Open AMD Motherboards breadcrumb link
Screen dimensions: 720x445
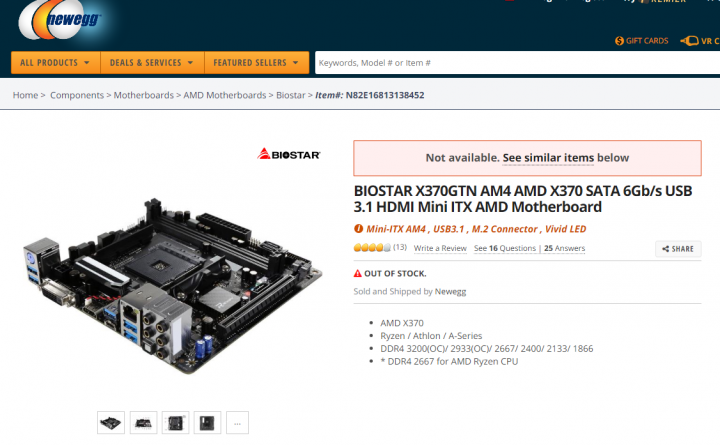click(x=225, y=95)
